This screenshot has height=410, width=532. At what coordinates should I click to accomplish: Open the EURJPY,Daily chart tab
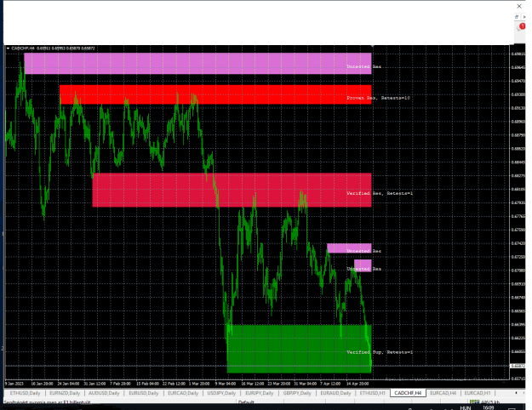point(260,393)
